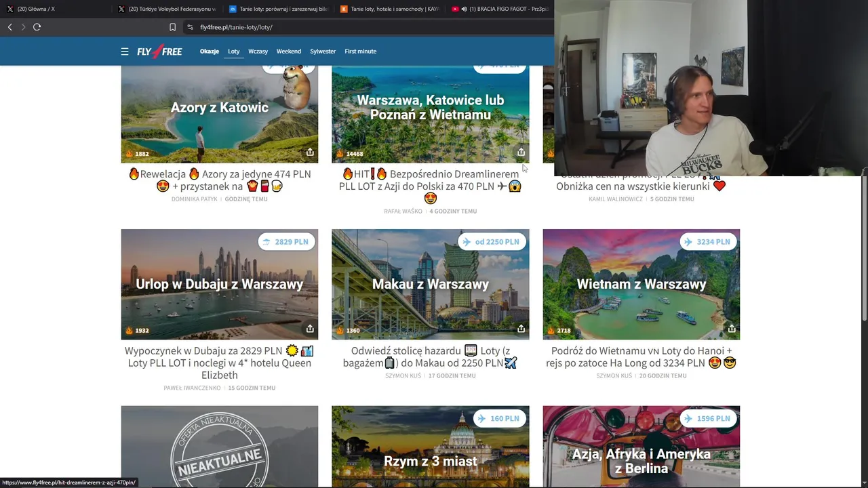Open the Urlop w Dubaju z Warszawy card
The width and height of the screenshot is (868, 488).
point(220,284)
